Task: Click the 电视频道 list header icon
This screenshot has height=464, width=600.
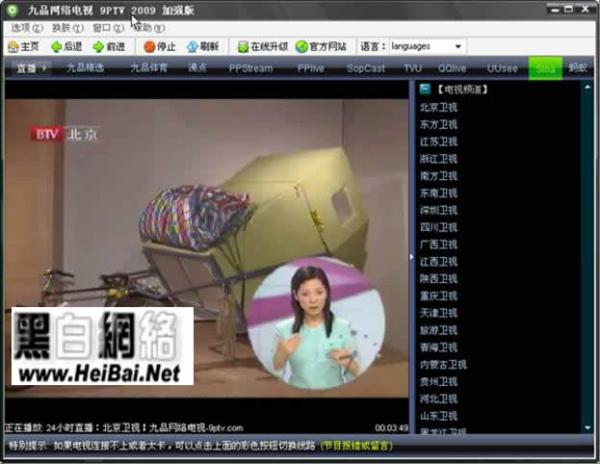Action: [425, 89]
